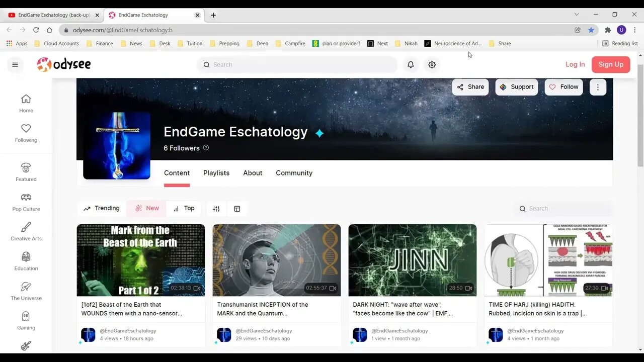Open Mark from the Beast video thumbnail
The width and height of the screenshot is (644, 362).
[x=141, y=260]
